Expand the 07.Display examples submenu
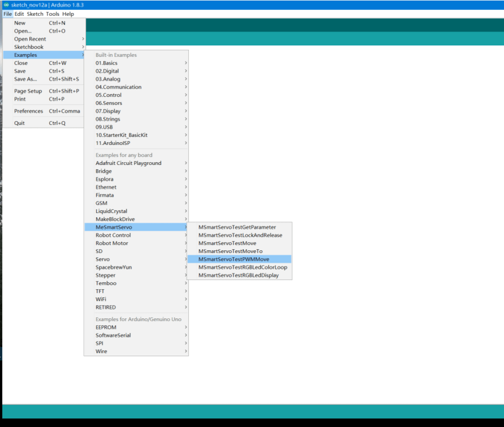 click(x=136, y=111)
